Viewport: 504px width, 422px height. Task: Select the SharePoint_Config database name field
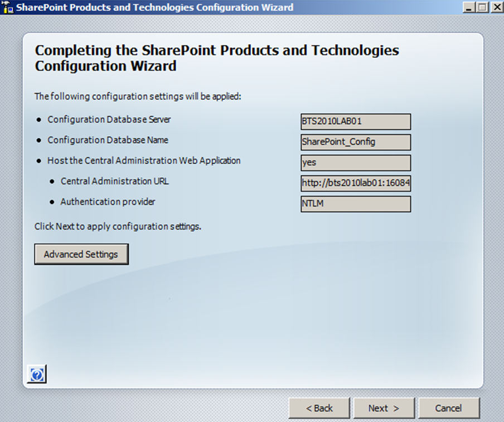pyautogui.click(x=355, y=142)
